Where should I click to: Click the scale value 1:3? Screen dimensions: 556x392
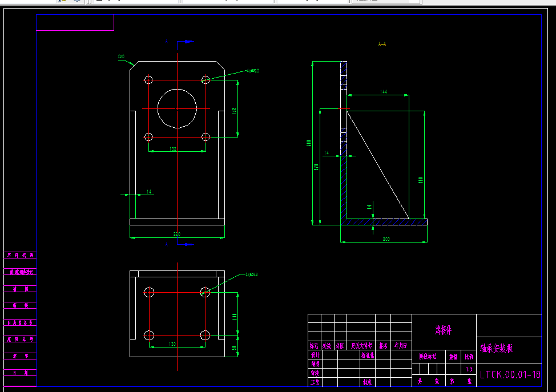pyautogui.click(x=469, y=369)
